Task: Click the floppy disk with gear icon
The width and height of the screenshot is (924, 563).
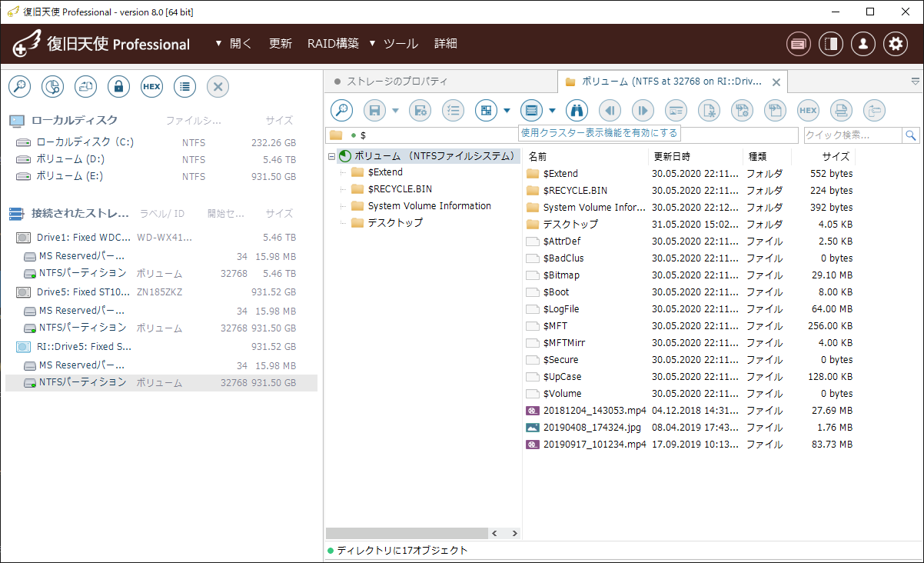Action: point(420,110)
